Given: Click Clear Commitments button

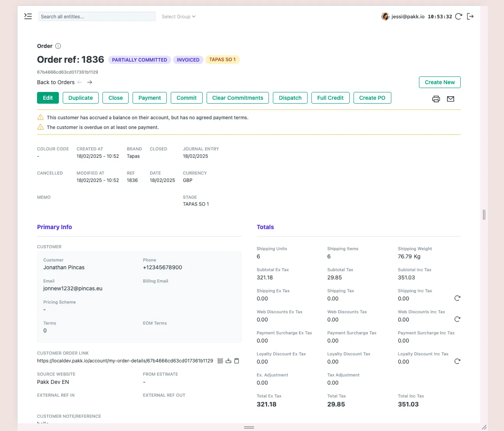Looking at the screenshot, I should (237, 98).
